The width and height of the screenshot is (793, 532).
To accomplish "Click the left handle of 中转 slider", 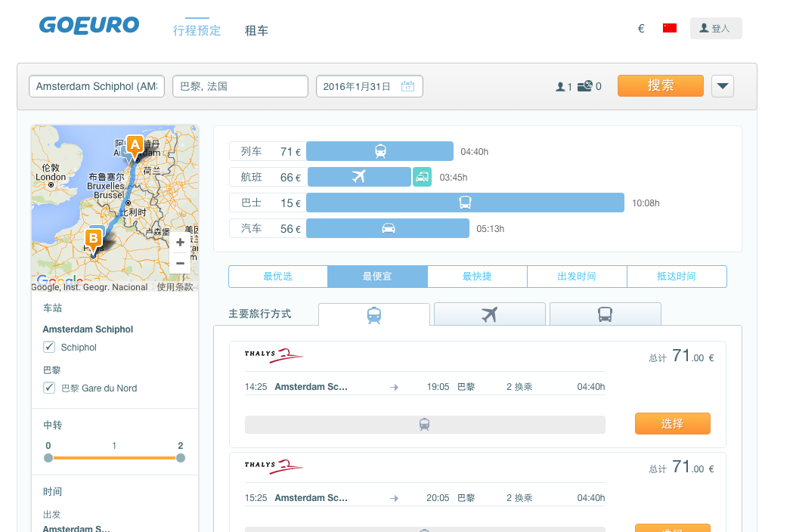I will (x=48, y=458).
